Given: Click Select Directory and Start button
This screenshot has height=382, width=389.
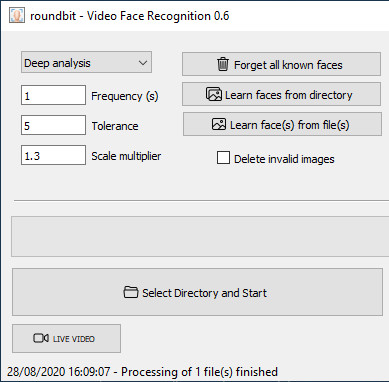Looking at the screenshot, I should (197, 292).
